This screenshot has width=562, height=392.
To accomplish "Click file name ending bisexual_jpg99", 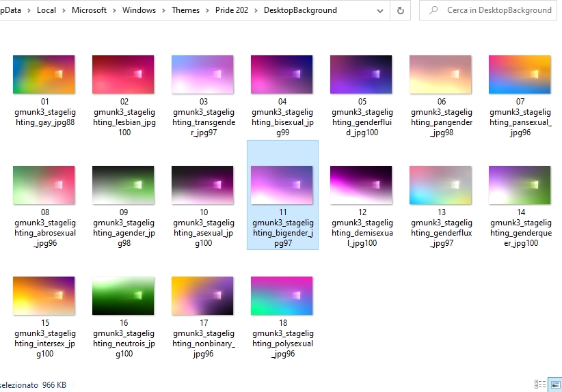I will click(282, 117).
